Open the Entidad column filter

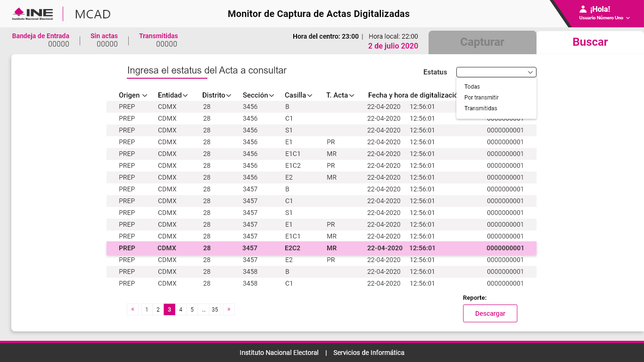pos(185,95)
